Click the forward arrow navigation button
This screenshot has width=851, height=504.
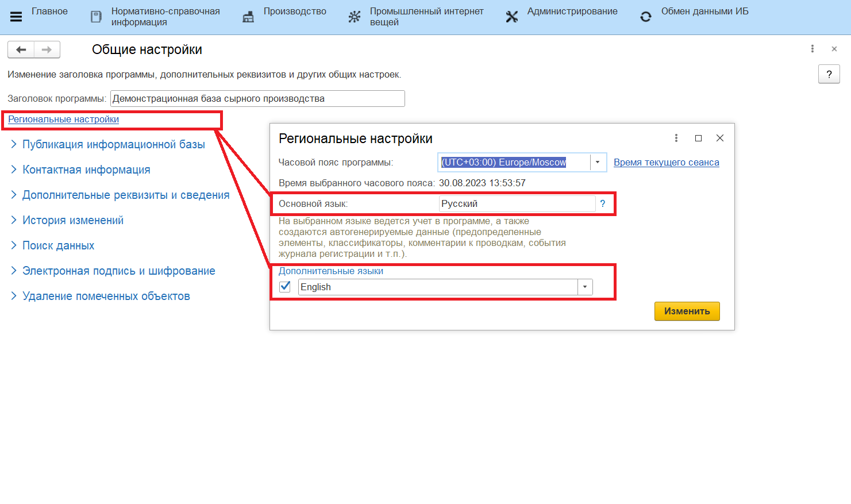pos(47,50)
